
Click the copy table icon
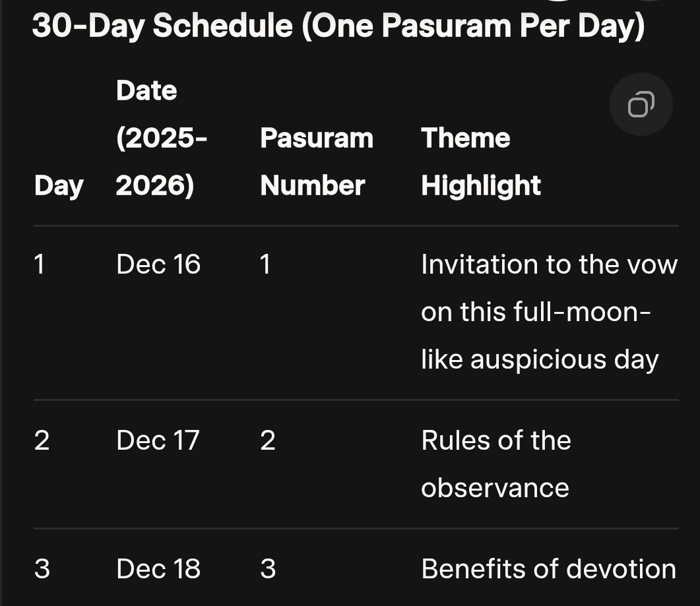click(641, 104)
